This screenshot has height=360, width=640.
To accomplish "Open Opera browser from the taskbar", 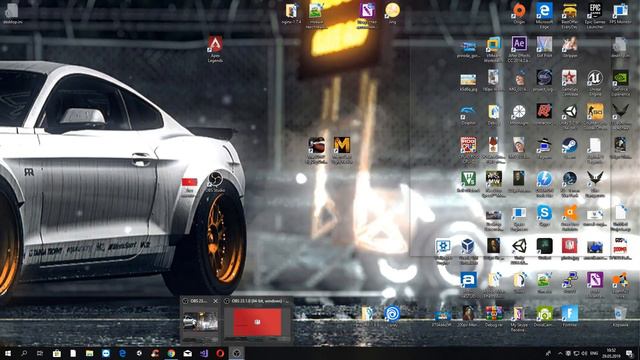I will (220, 353).
